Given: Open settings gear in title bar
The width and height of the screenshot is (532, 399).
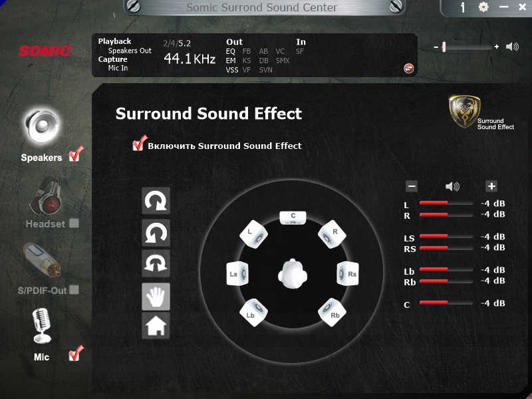Looking at the screenshot, I should [483, 7].
